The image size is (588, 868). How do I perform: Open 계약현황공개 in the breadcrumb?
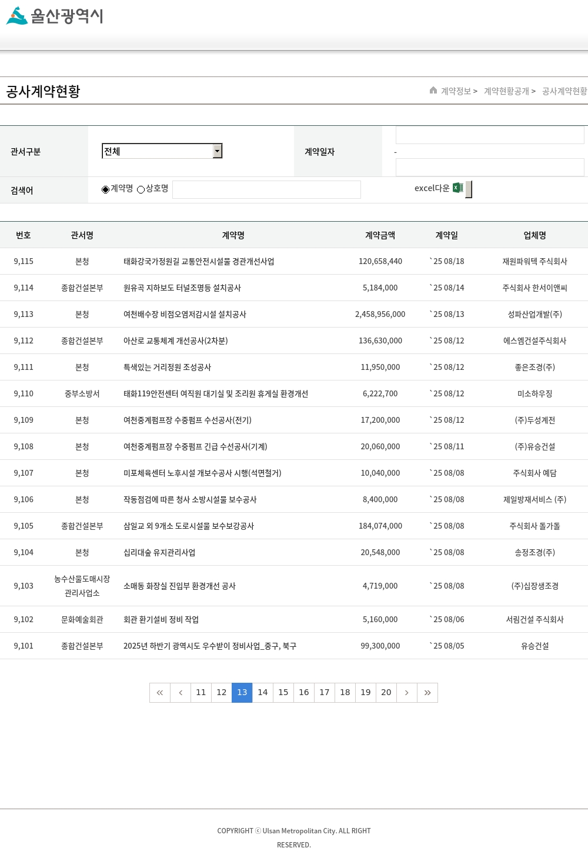pyautogui.click(x=506, y=91)
